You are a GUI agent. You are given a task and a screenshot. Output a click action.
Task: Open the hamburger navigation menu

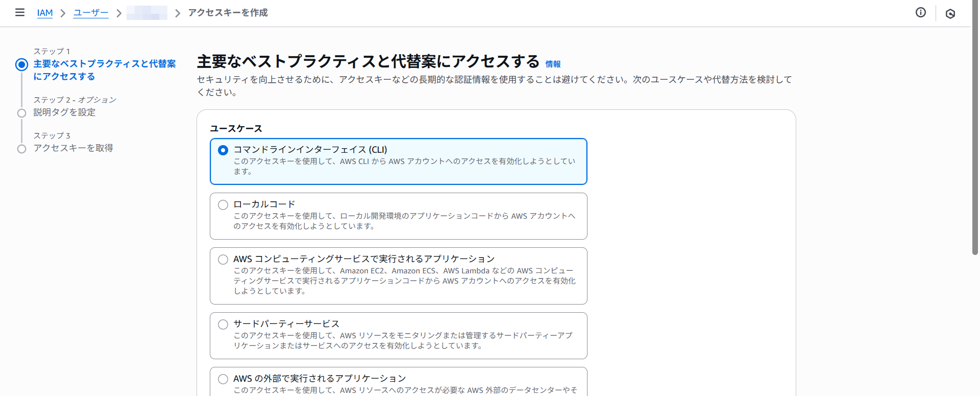click(x=20, y=12)
